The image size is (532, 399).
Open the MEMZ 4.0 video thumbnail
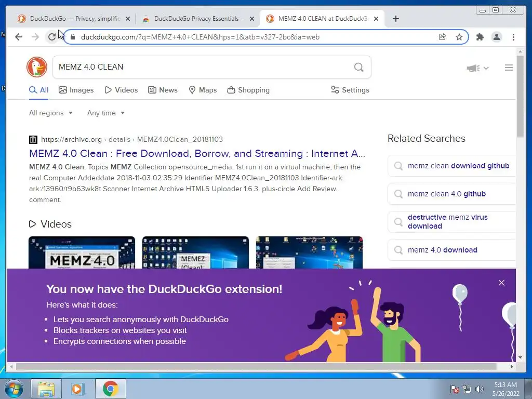coord(82,252)
